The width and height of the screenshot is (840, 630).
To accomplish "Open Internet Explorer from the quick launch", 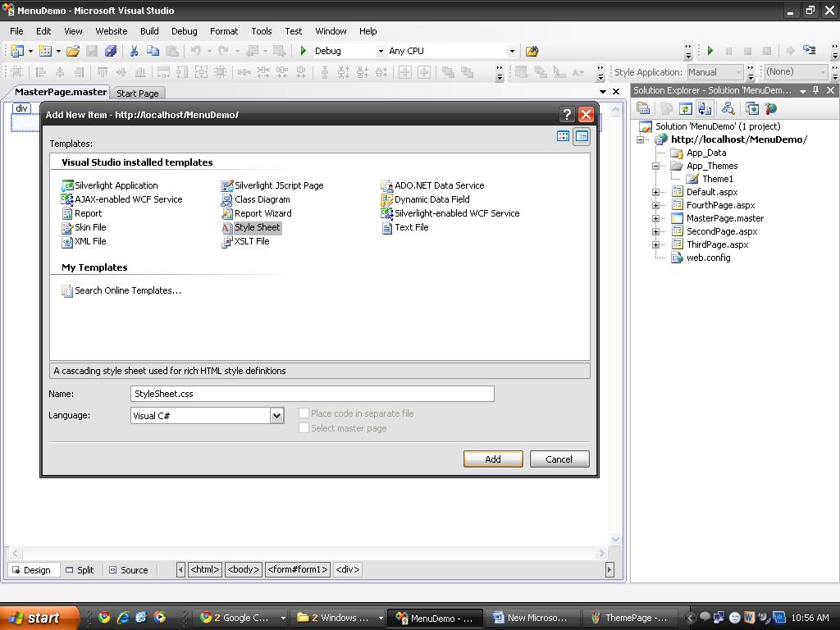I will pyautogui.click(x=123, y=617).
